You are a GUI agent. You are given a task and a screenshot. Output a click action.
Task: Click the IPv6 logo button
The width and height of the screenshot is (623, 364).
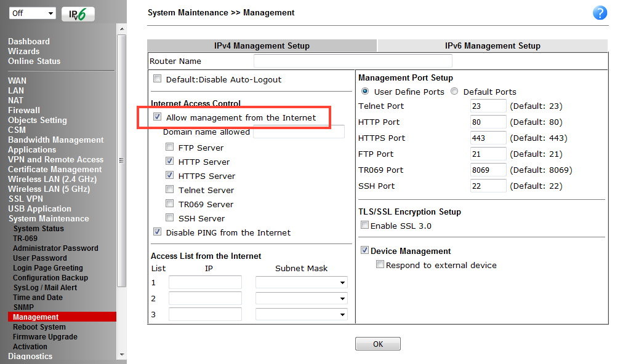[78, 14]
